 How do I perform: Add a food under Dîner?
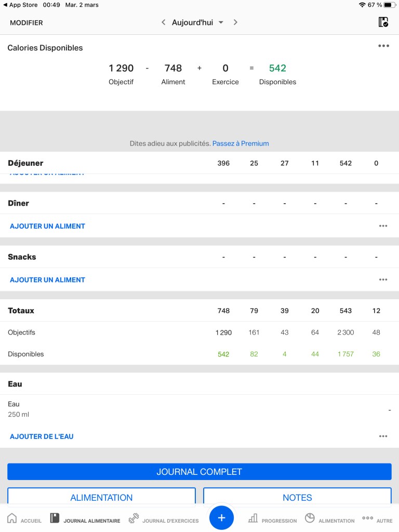click(x=47, y=226)
